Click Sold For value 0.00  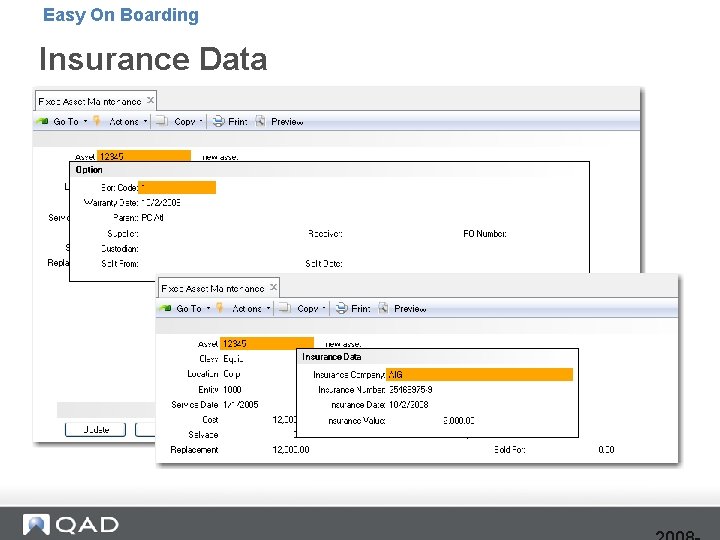point(606,450)
